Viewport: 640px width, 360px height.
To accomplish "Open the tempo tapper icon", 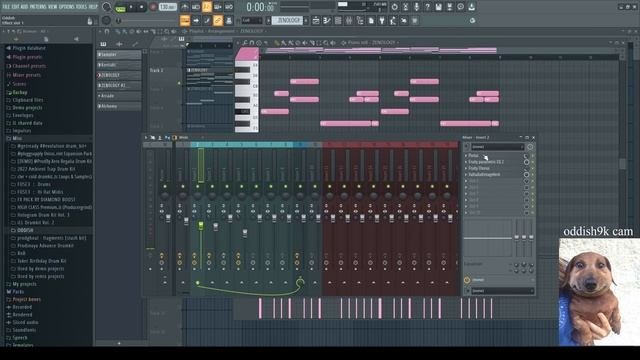I will click(393, 20).
